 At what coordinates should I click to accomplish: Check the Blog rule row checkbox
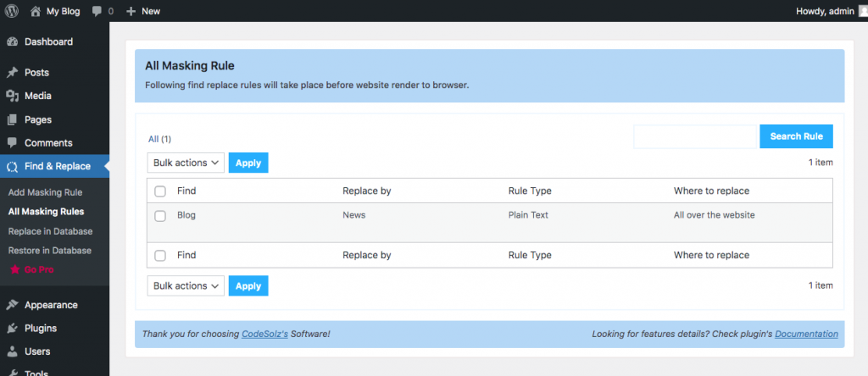click(x=160, y=216)
